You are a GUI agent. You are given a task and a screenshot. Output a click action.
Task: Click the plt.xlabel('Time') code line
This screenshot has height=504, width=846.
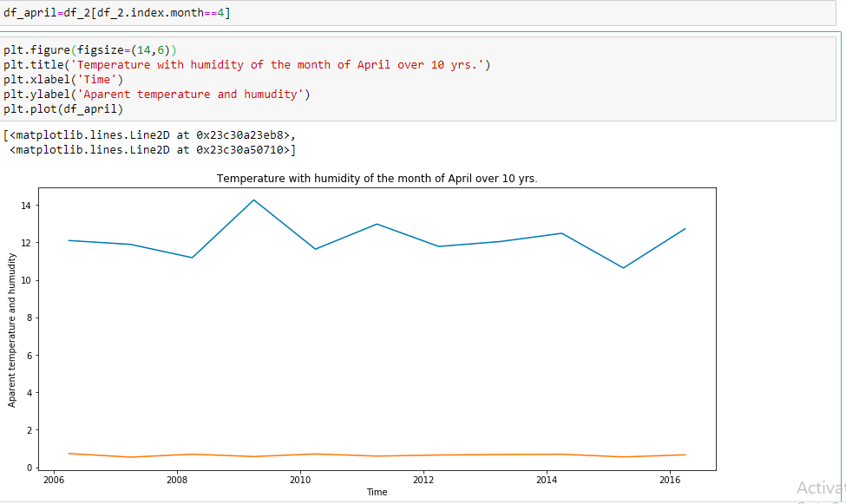(x=65, y=79)
